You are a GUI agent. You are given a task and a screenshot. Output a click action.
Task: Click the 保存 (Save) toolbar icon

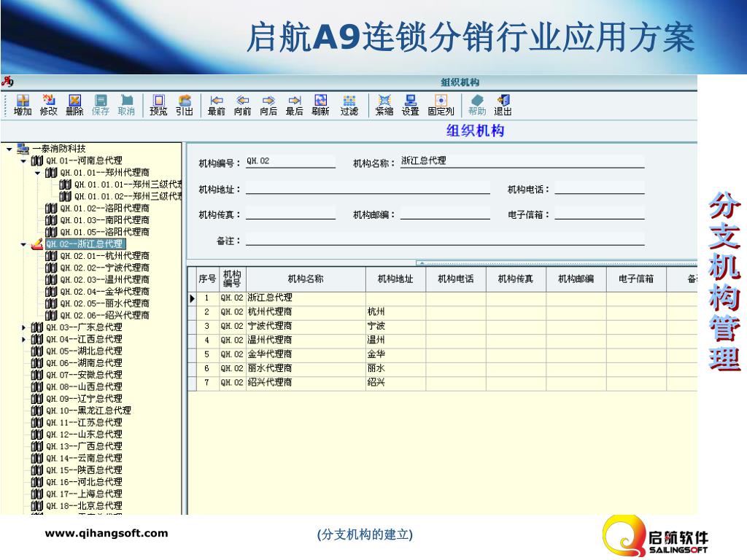(101, 105)
